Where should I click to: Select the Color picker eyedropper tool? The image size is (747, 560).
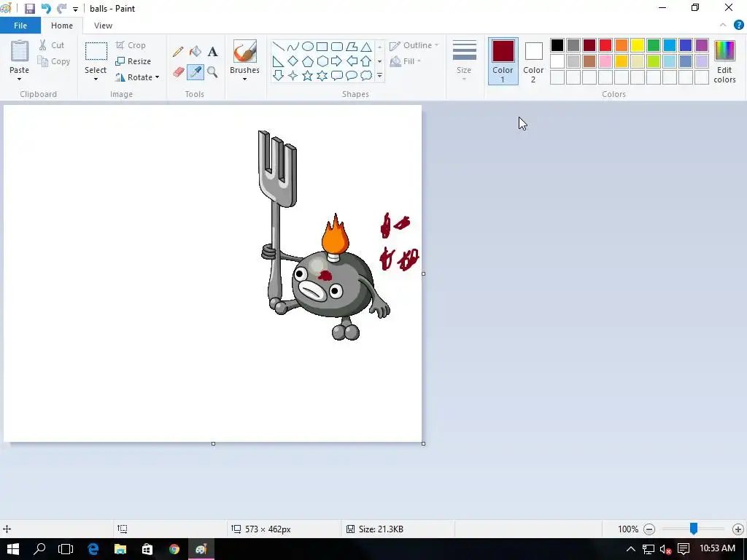(196, 72)
